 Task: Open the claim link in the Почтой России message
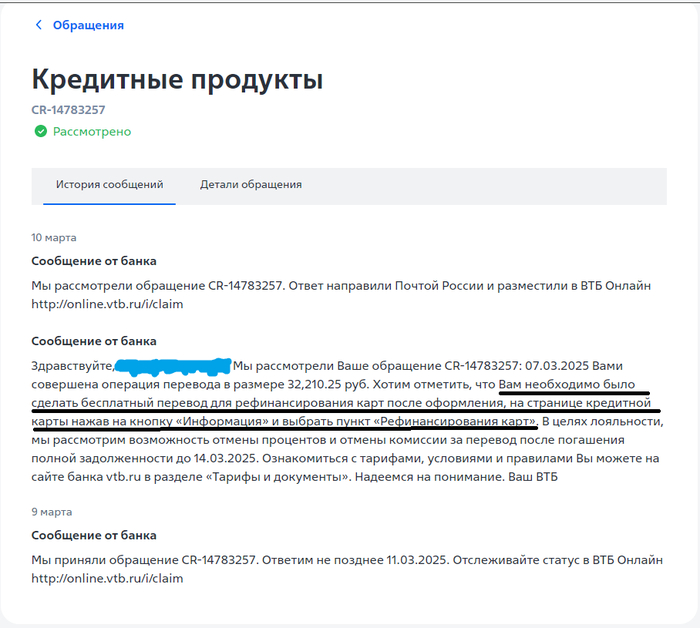click(107, 304)
